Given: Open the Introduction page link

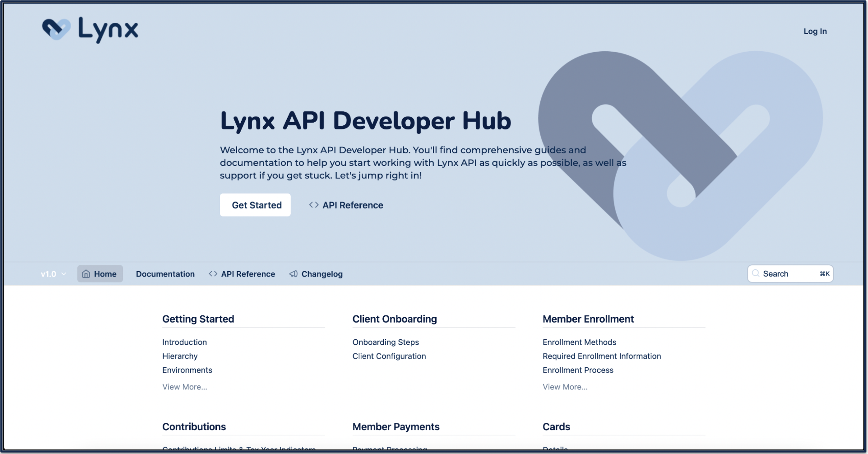Looking at the screenshot, I should coord(184,342).
